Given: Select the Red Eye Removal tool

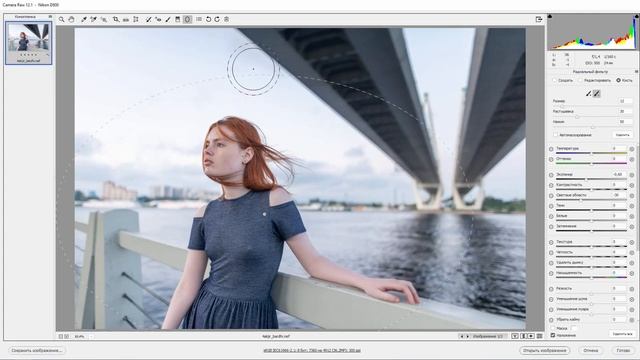Looking at the screenshot, I should pyautogui.click(x=158, y=19).
